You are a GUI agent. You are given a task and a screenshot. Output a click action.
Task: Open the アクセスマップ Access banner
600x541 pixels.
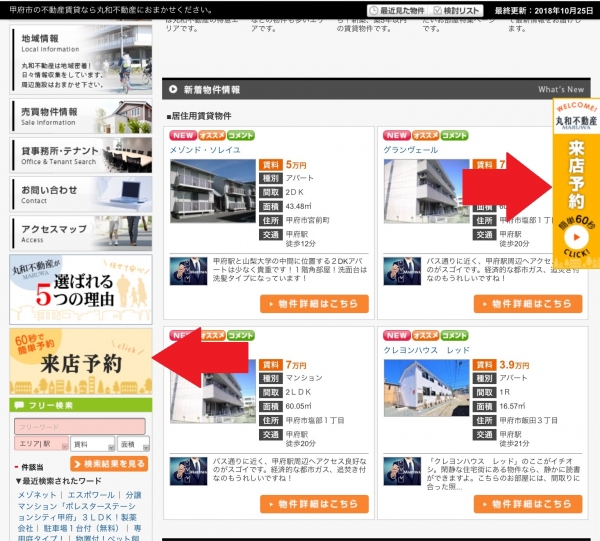(81, 233)
